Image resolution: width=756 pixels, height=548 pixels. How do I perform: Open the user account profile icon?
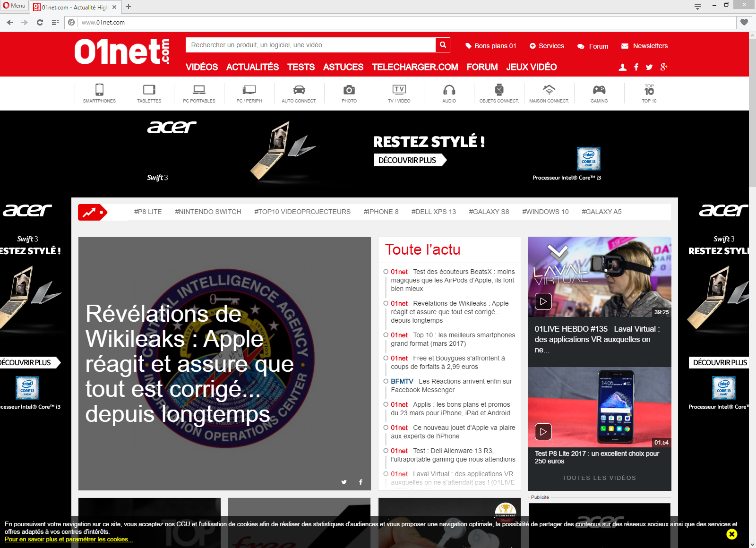(x=623, y=67)
